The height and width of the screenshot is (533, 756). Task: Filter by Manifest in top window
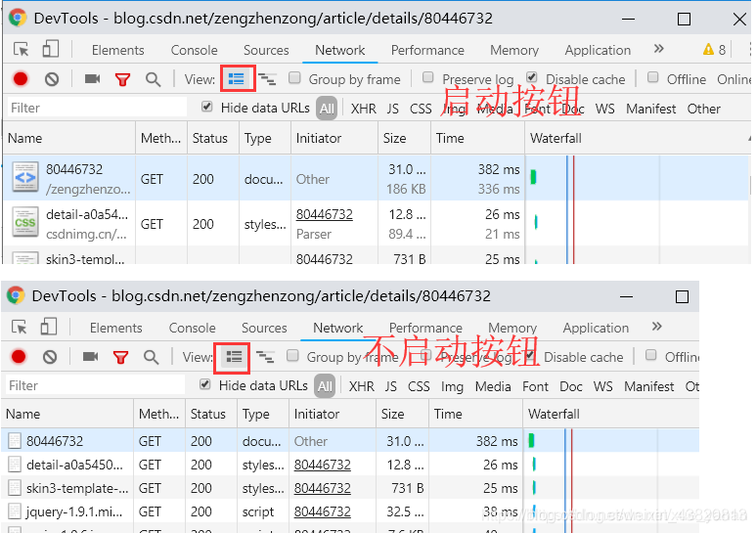[x=651, y=109]
